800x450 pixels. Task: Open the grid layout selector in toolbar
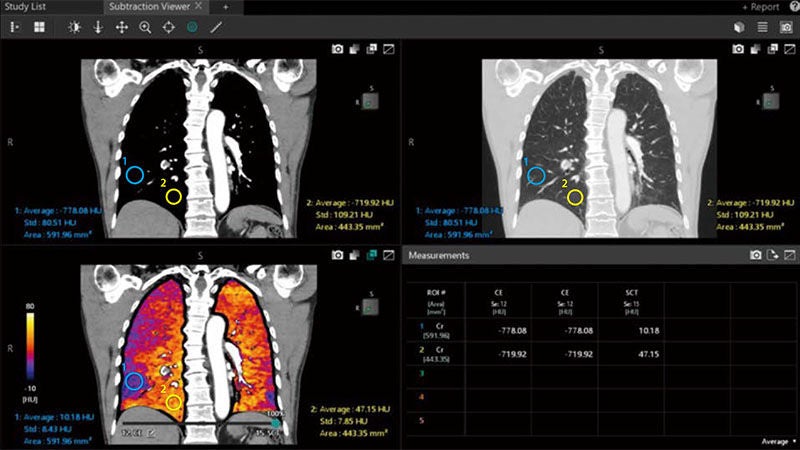coord(39,27)
